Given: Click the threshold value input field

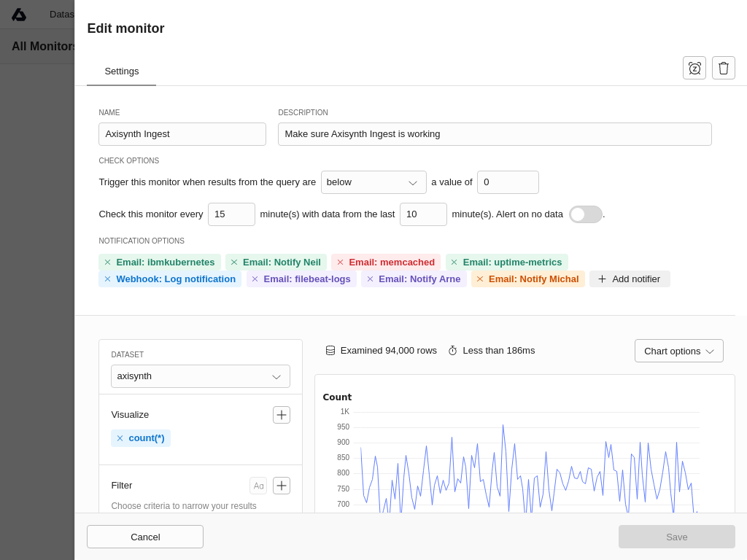Looking at the screenshot, I should point(507,182).
